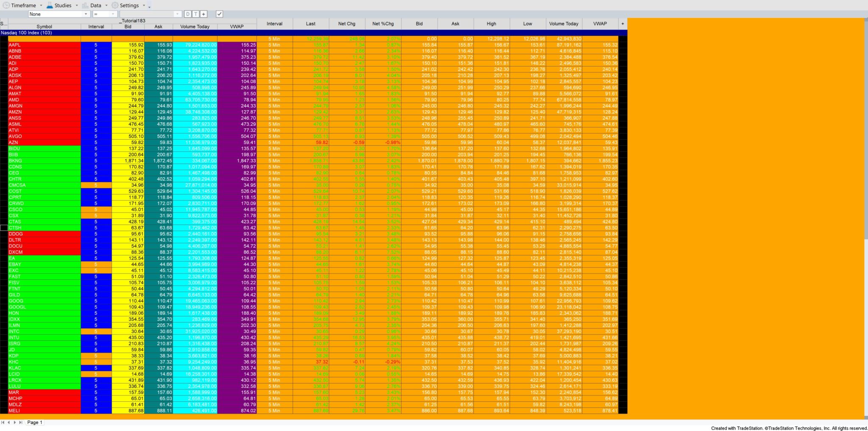Image resolution: width=868 pixels, height=431 pixels.
Task: Go to previous page arrow
Action: tap(9, 422)
